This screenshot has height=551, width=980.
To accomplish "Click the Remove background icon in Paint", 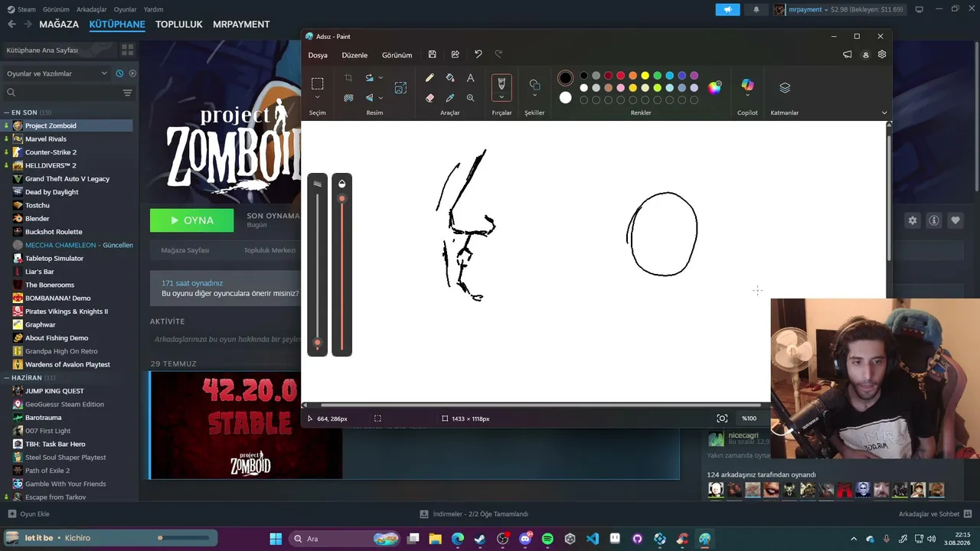I will click(348, 98).
